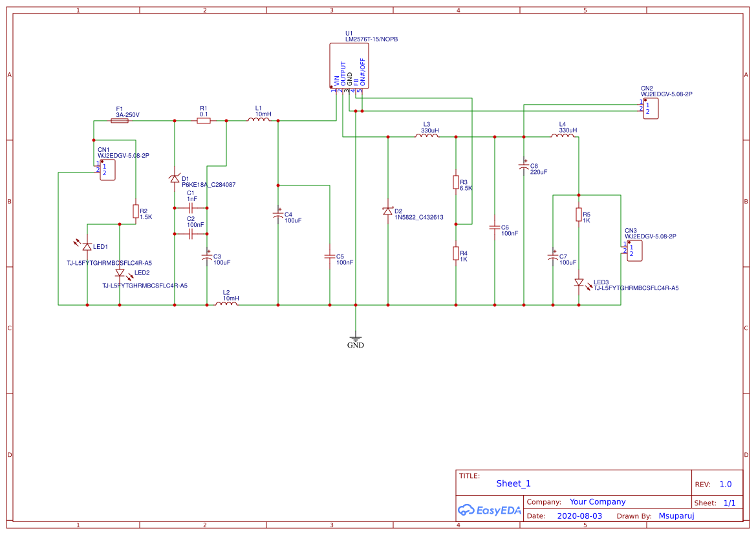Select electrolytic capacitor C8 symbol
756x535 pixels.
click(x=524, y=165)
